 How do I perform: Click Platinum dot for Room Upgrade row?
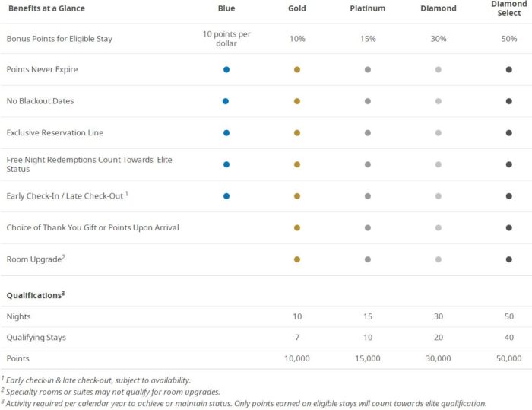(x=368, y=259)
